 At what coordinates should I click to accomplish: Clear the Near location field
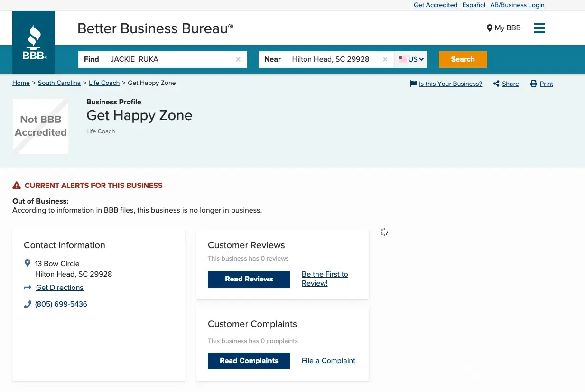click(x=385, y=59)
